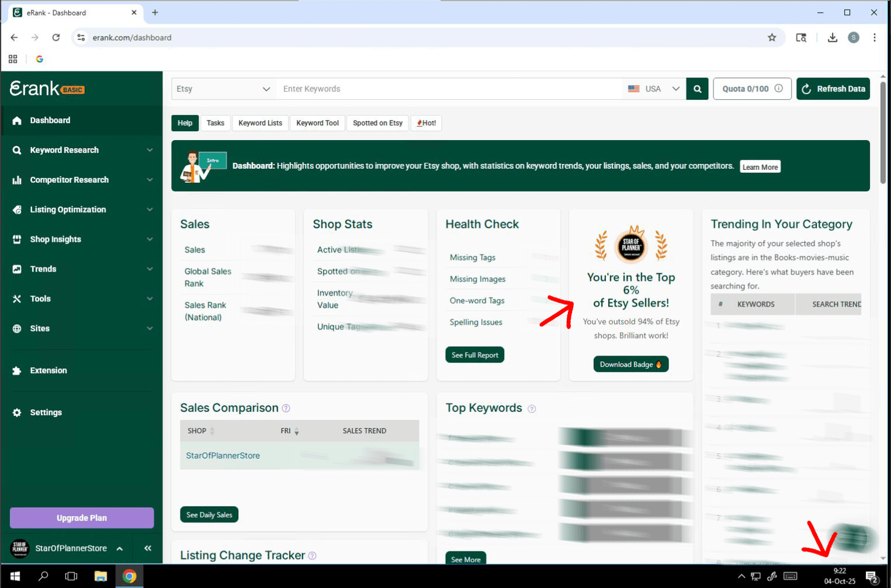Viewport: 891px width, 588px height.
Task: Switch to the Keyword Tool tab
Action: pyautogui.click(x=317, y=123)
